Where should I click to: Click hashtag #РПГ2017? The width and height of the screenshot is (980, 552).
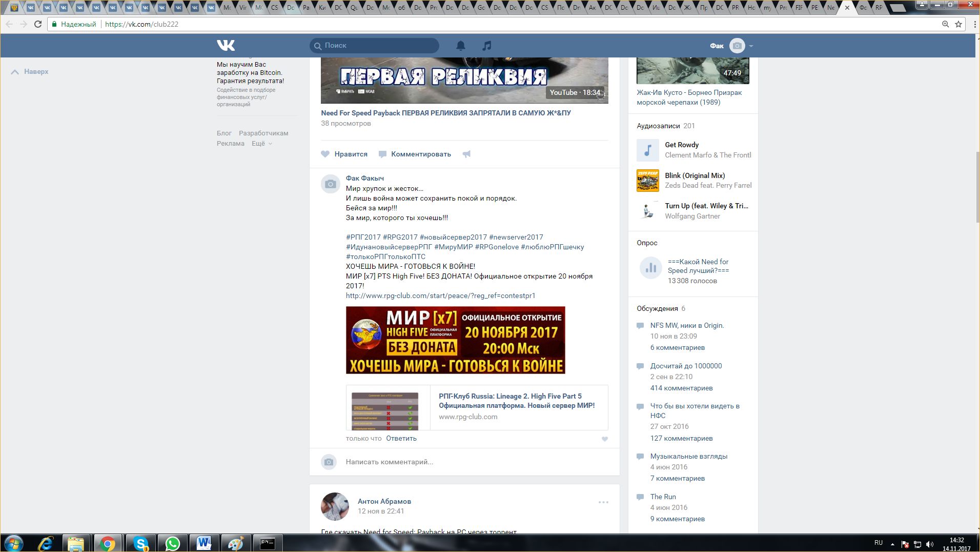coord(363,237)
